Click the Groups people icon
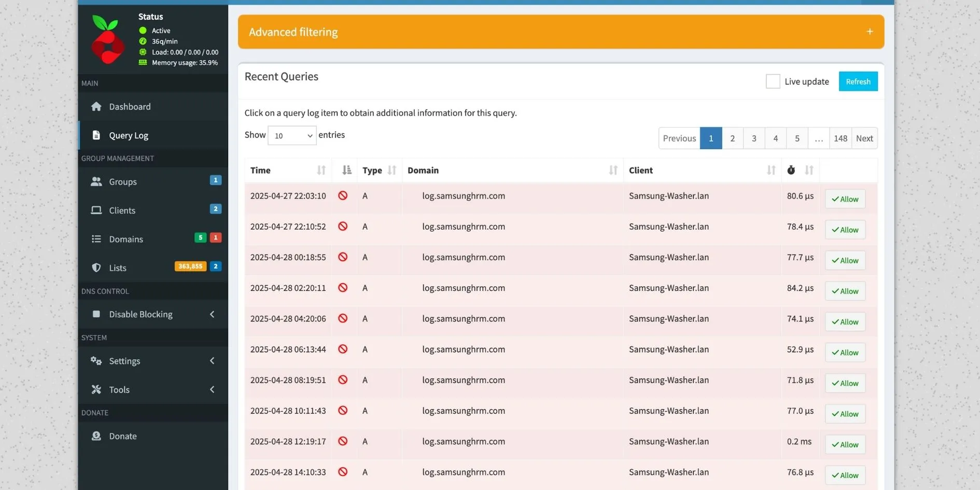 pyautogui.click(x=96, y=181)
